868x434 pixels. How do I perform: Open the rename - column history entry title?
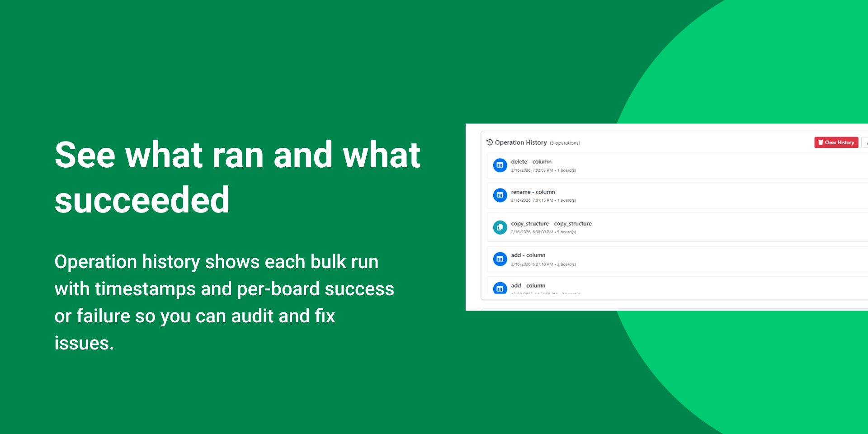tap(533, 192)
